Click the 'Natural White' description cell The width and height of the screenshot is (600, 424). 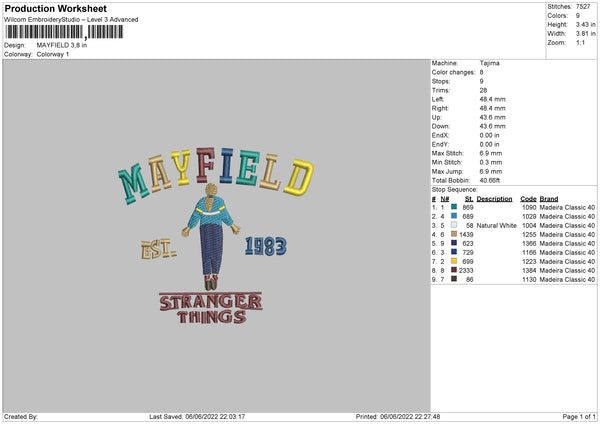pyautogui.click(x=497, y=225)
